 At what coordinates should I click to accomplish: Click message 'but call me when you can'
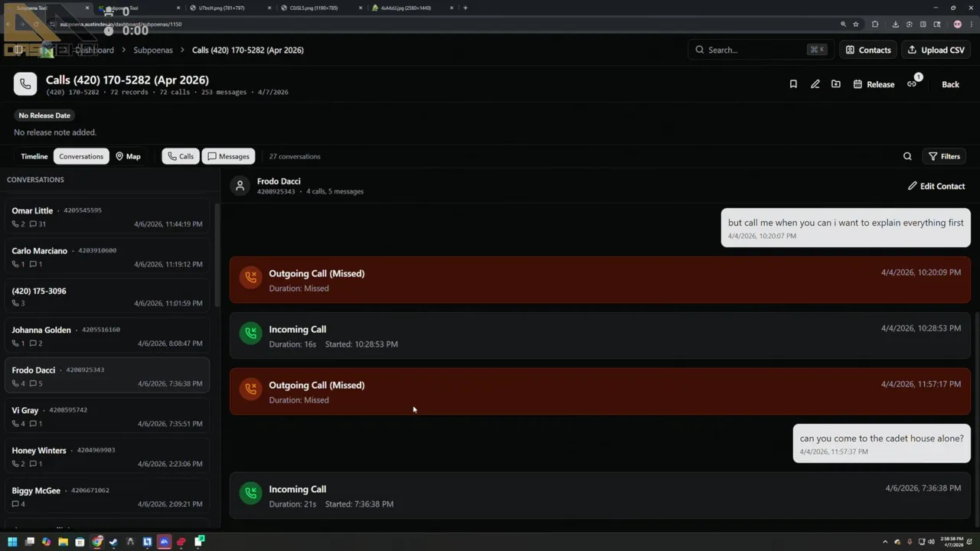(x=846, y=227)
